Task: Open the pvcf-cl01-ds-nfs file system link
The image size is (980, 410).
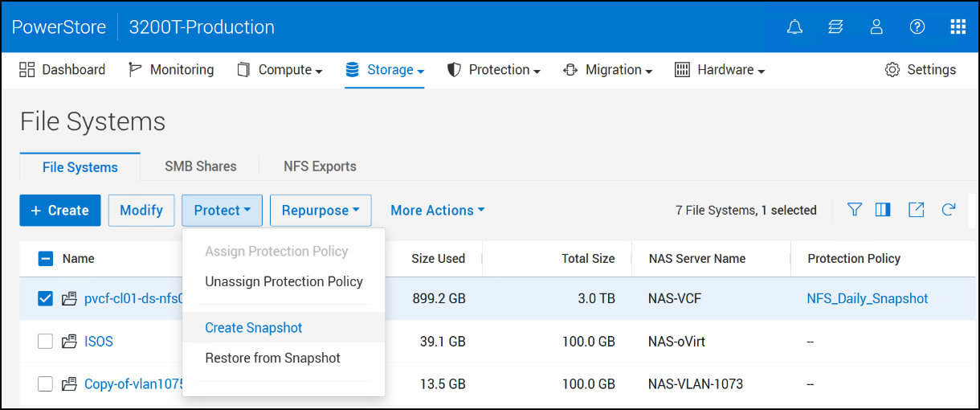Action: [133, 299]
